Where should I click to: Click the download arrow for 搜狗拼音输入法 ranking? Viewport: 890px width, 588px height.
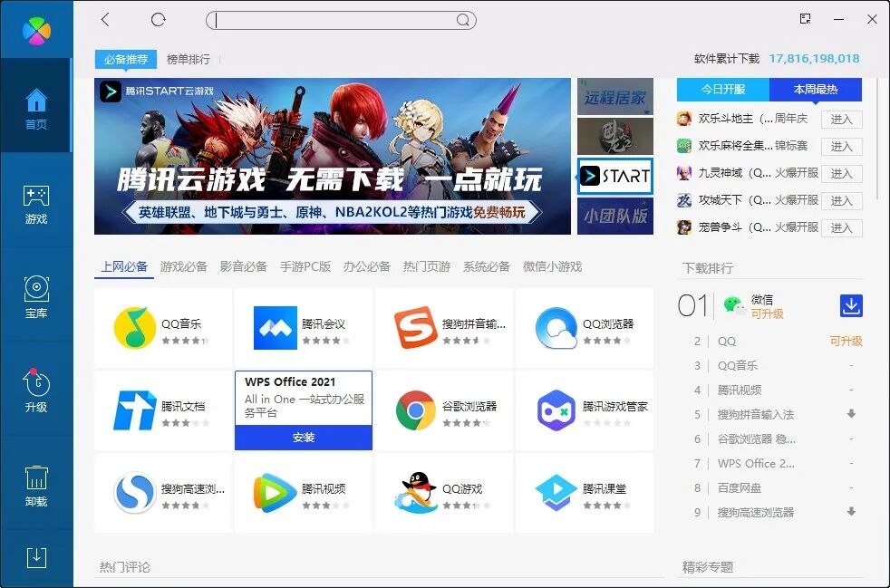(x=851, y=414)
